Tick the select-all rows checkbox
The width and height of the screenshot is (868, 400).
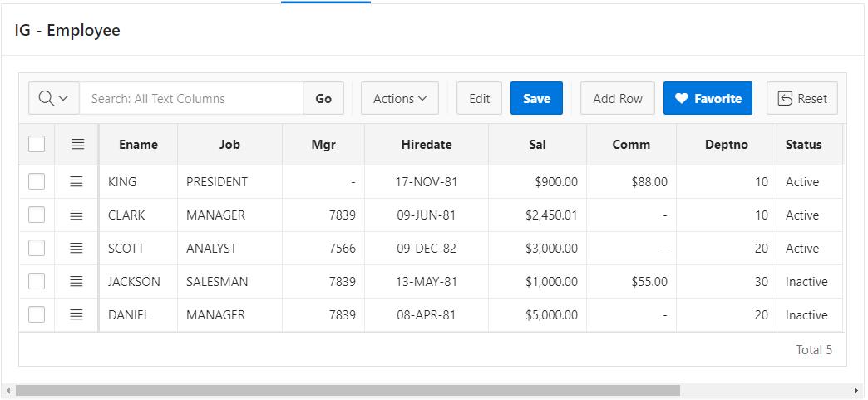pyautogui.click(x=37, y=144)
